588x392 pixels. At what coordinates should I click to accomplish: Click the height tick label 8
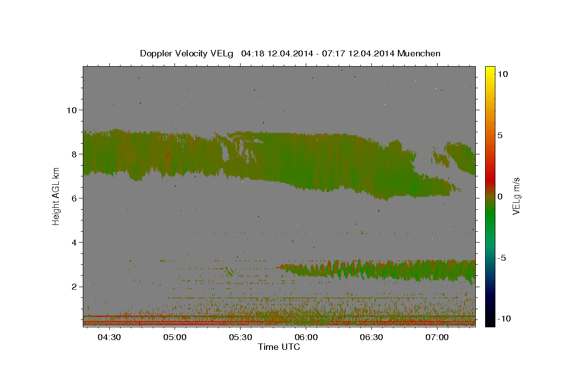(74, 154)
